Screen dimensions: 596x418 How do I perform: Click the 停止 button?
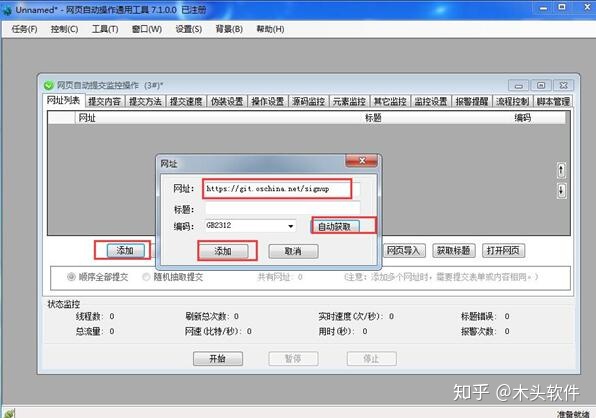coord(371,358)
